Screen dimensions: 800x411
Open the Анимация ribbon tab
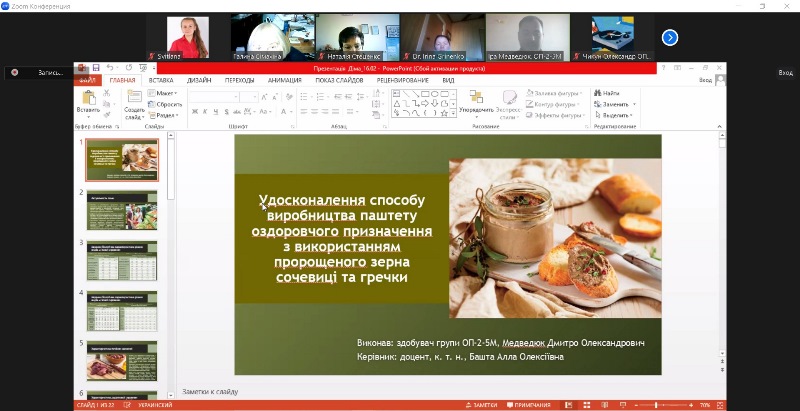coord(285,79)
